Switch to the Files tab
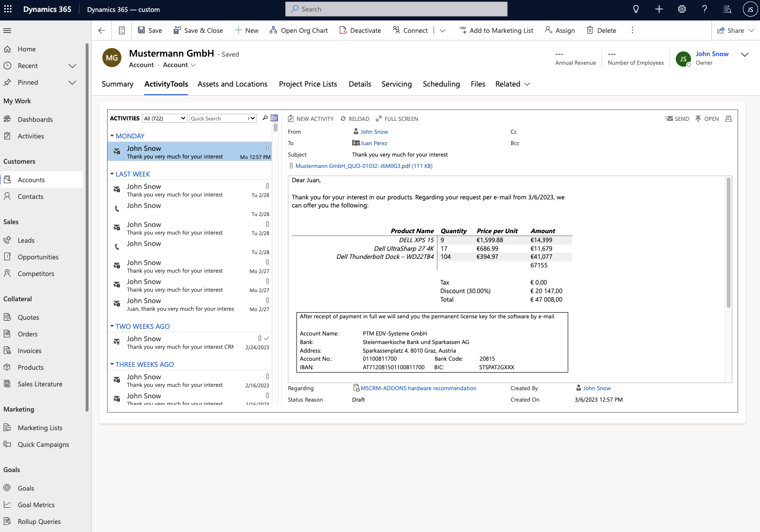This screenshot has height=532, width=760. 478,84
